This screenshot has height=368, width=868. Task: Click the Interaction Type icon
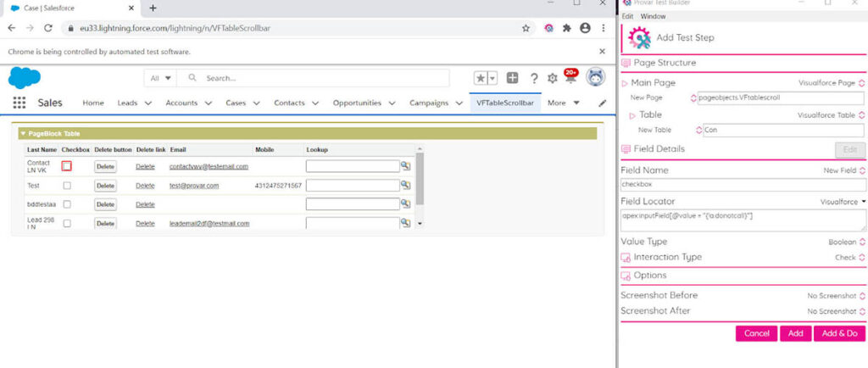(x=626, y=257)
